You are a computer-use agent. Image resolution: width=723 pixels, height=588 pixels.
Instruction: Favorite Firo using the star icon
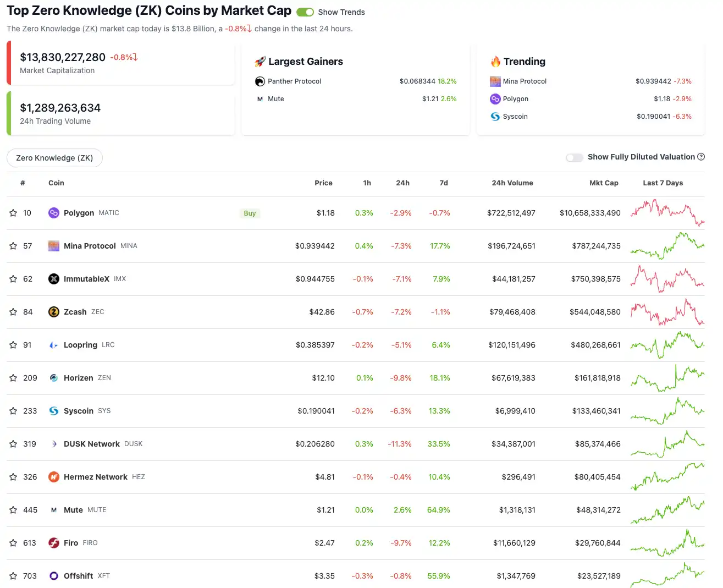tap(13, 543)
